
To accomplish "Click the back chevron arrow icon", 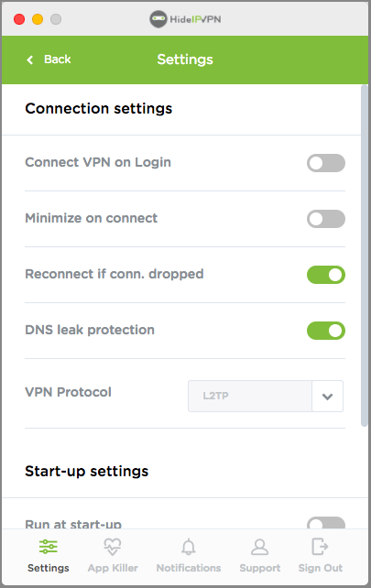I will pyautogui.click(x=30, y=60).
